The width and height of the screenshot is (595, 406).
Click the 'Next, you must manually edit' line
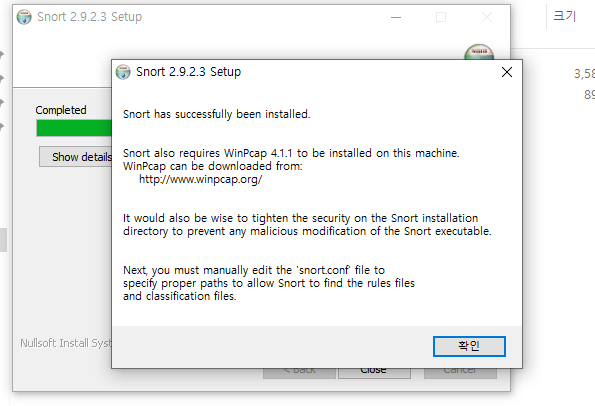(x=254, y=270)
